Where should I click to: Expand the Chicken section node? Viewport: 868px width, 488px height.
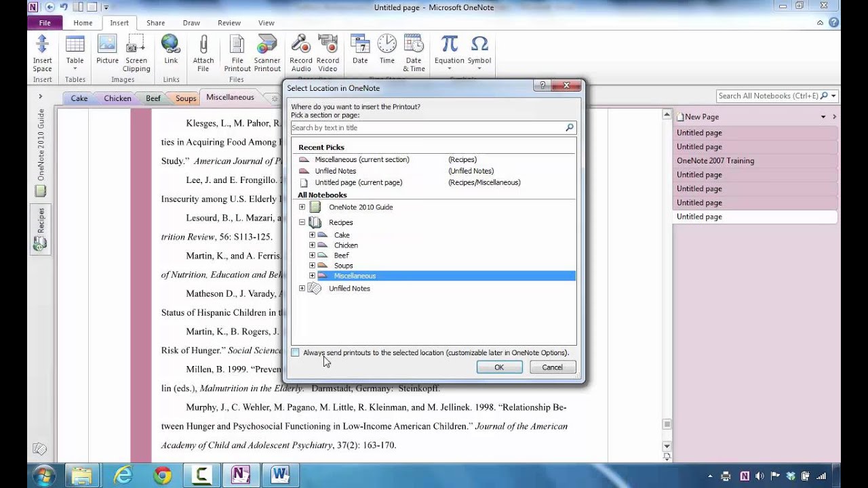click(x=312, y=245)
